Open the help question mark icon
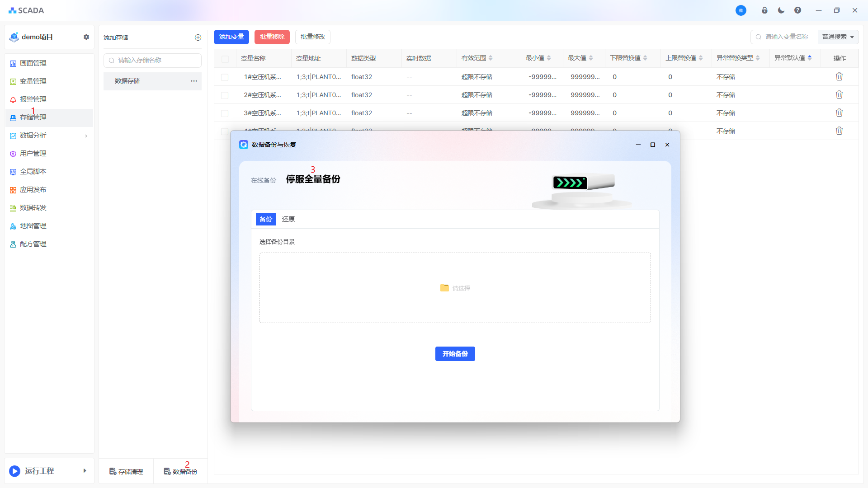Screen dimensions: 868x488 click(797, 10)
